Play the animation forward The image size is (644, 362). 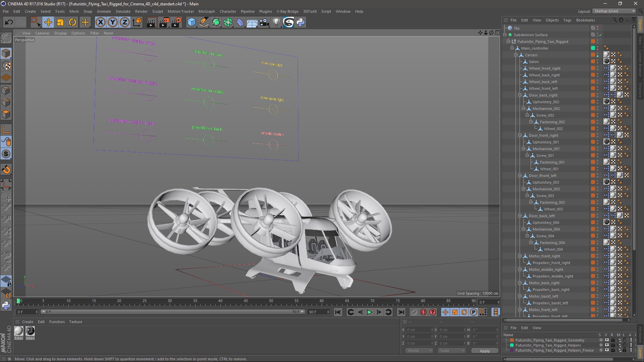click(369, 312)
